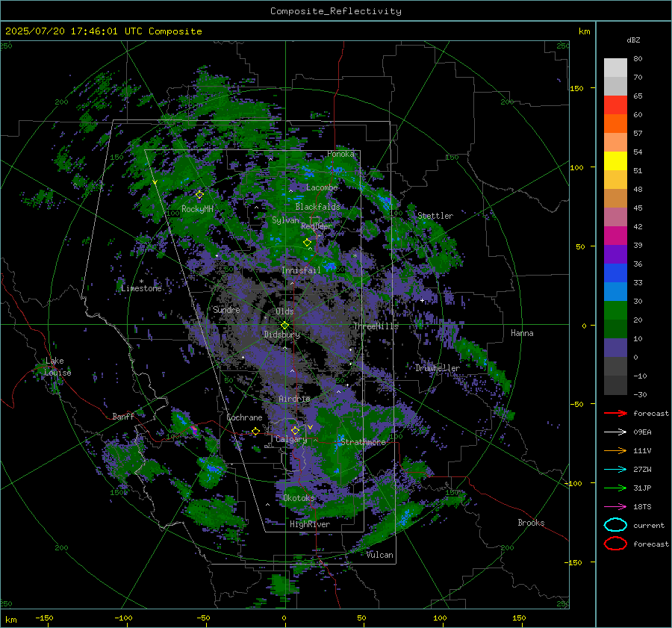Screen dimensions: 672x628
Task: Click the -30 value in dBZ legend
Action: tap(640, 394)
